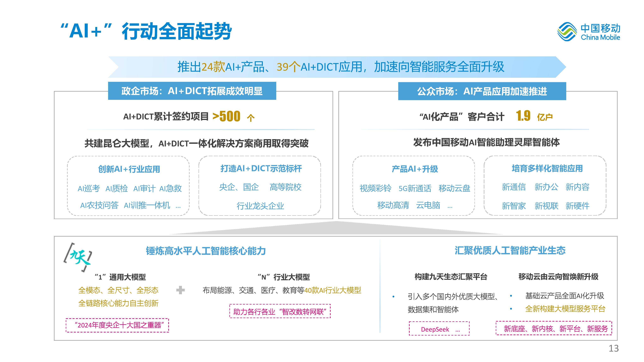Click the gray plus sign between models

pos(180,290)
